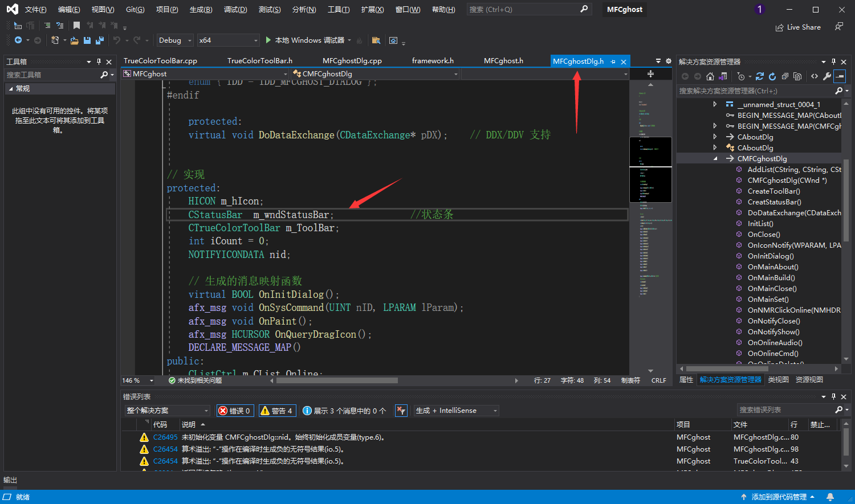Open the 调试(D) menu
The height and width of the screenshot is (504, 855).
(x=235, y=10)
